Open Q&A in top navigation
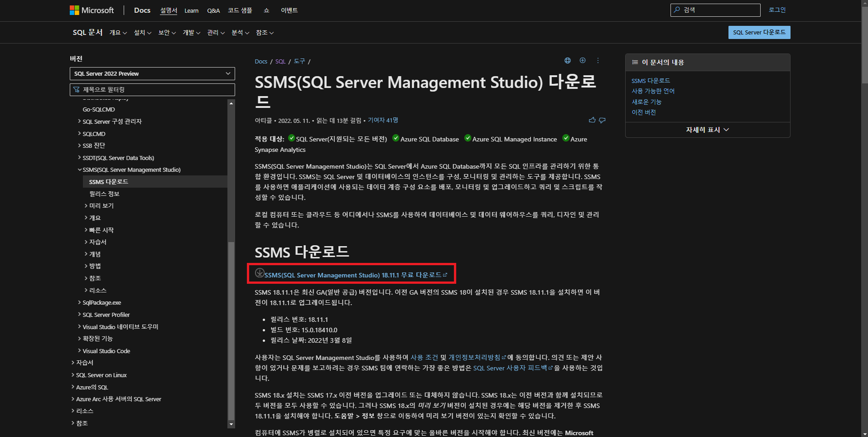The height and width of the screenshot is (437, 868). coord(213,10)
